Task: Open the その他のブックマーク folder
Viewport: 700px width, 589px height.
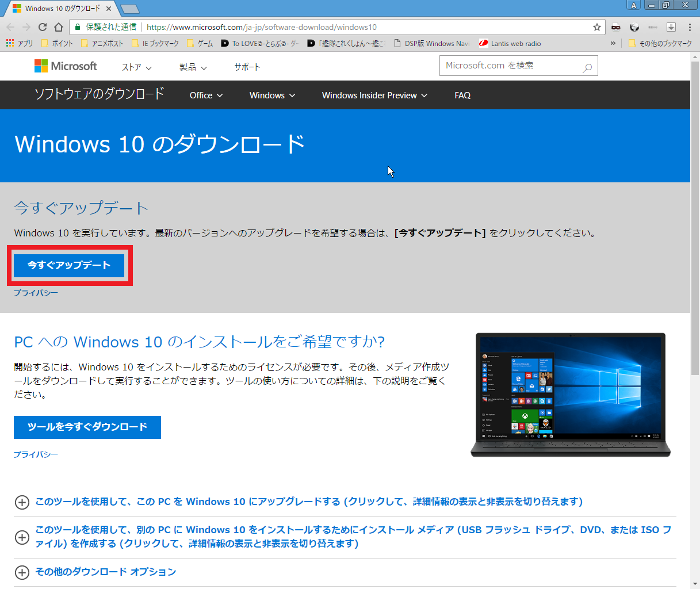Action: click(x=660, y=43)
